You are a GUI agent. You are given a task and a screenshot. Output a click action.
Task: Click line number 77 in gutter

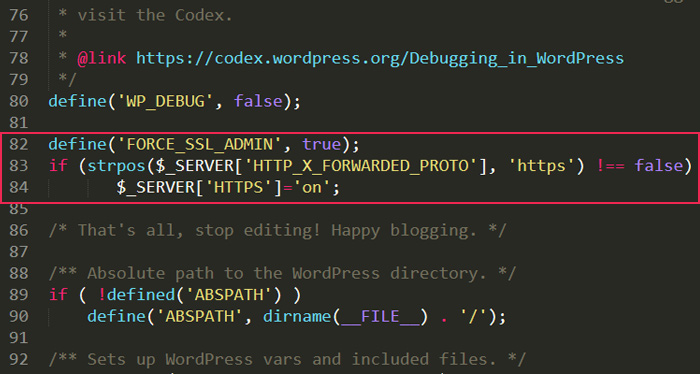19,37
